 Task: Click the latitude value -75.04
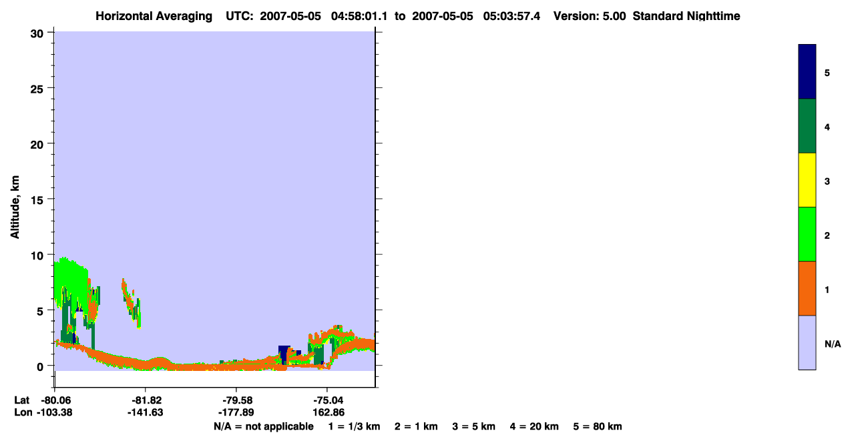click(x=327, y=400)
